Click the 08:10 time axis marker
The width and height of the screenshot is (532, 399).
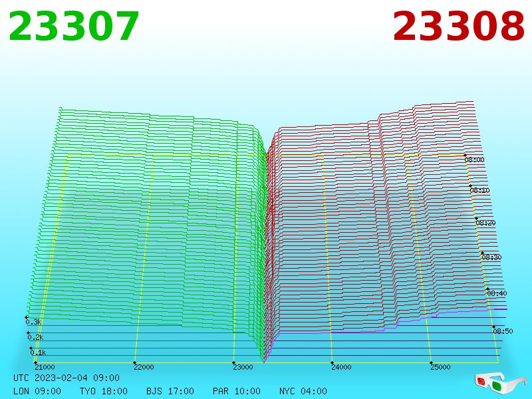pyautogui.click(x=479, y=190)
